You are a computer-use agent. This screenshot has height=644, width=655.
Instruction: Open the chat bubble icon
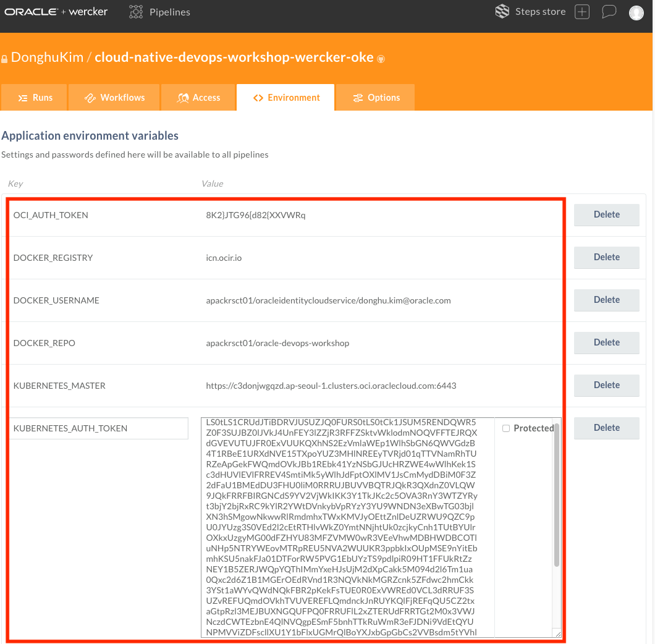pyautogui.click(x=609, y=12)
